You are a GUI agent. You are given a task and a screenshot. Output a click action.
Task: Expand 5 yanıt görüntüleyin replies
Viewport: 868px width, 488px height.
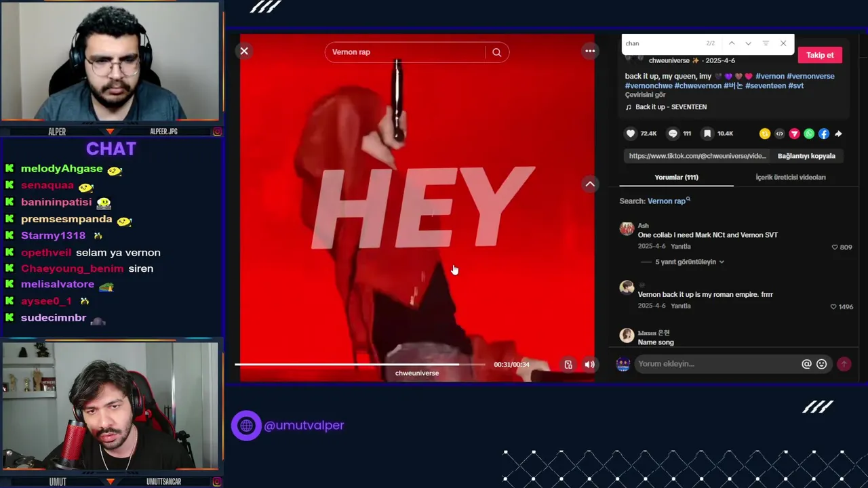(690, 262)
